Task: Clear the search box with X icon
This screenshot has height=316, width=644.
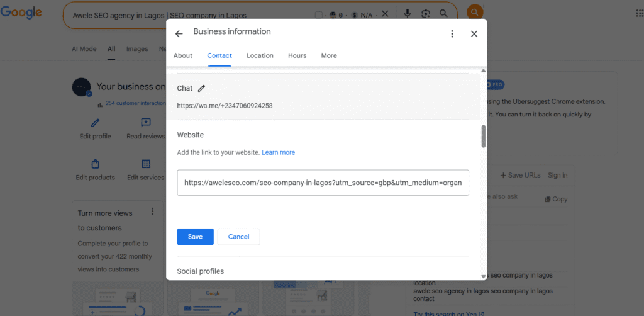Action: click(x=385, y=14)
